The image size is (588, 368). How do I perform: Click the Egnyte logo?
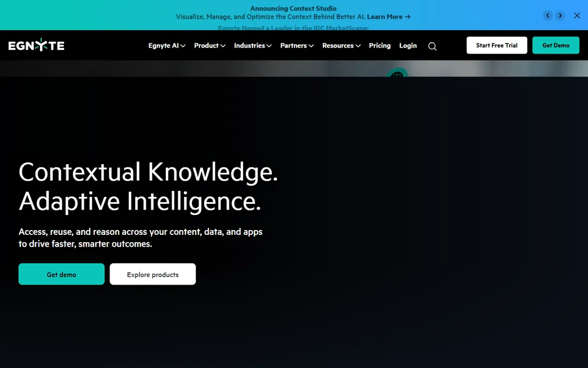click(x=36, y=45)
